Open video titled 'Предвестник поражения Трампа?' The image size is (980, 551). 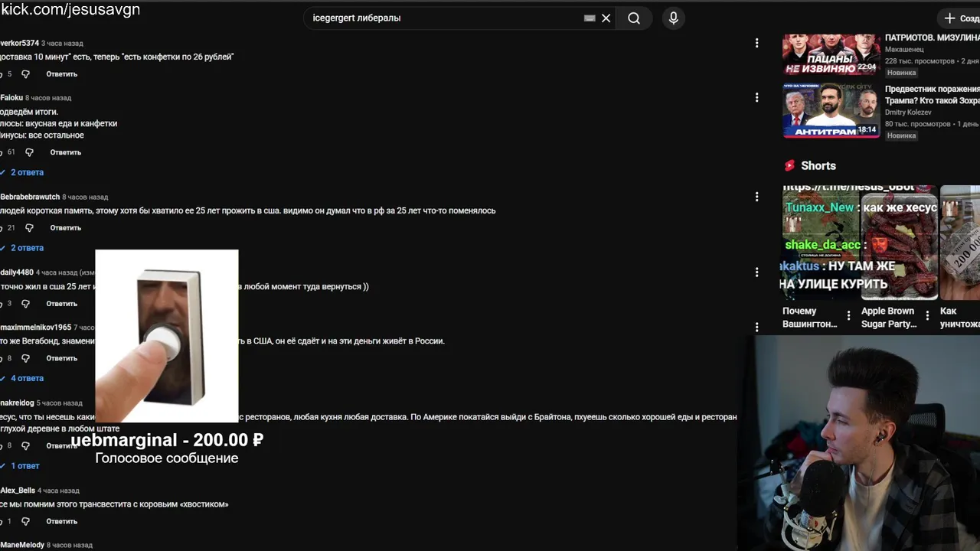pos(932,95)
